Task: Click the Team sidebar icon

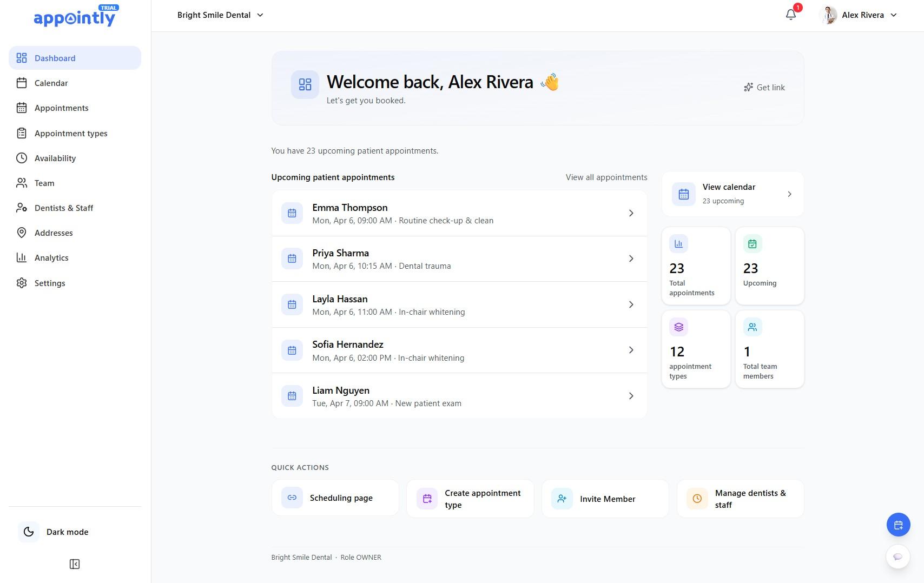Action: 22,183
